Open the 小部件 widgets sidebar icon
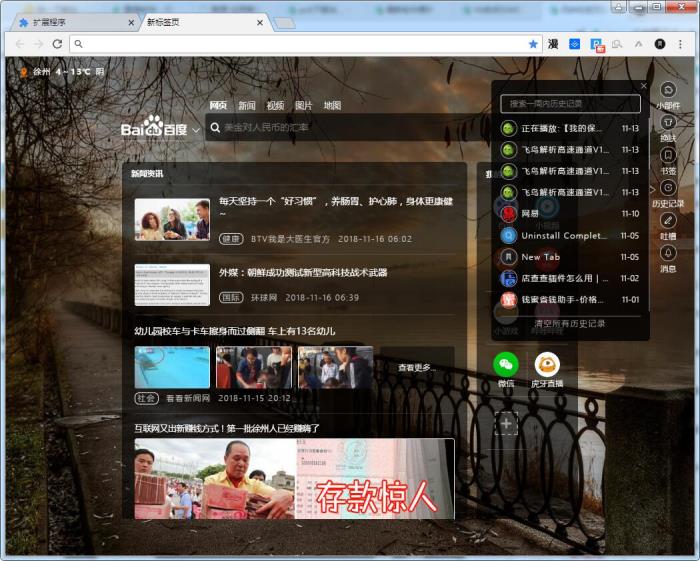The width and height of the screenshot is (700, 561). point(668,90)
